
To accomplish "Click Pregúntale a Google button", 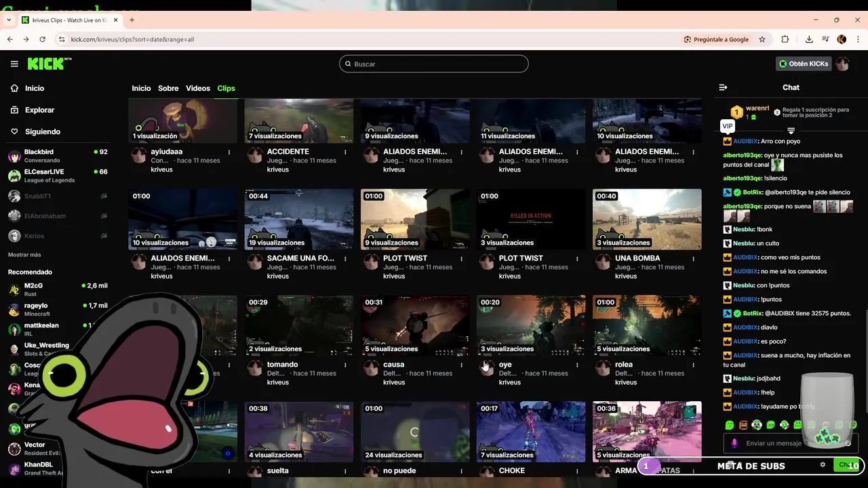I will tap(716, 39).
